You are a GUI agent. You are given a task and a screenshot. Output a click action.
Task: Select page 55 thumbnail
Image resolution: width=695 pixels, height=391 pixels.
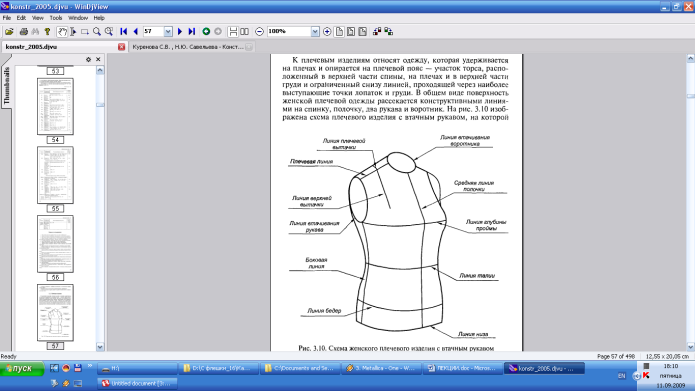point(55,175)
